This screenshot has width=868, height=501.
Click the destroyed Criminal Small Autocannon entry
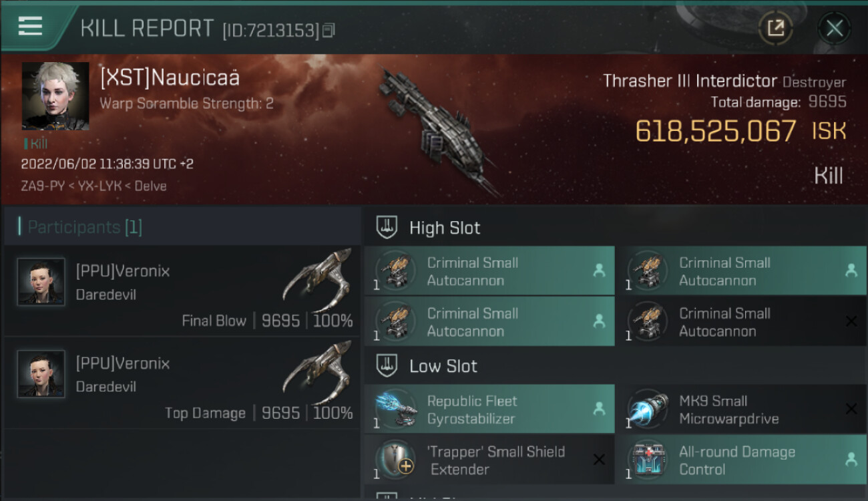[x=741, y=321]
